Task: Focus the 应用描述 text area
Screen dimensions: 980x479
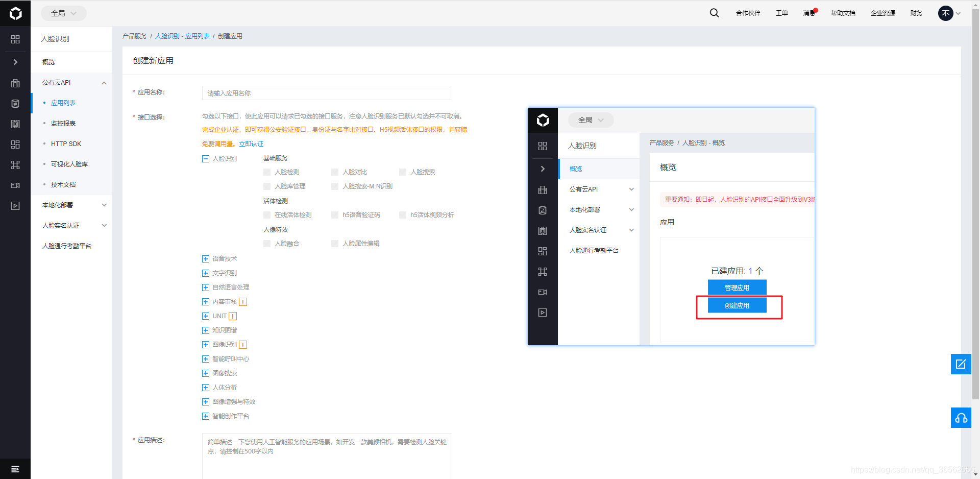Action: click(x=327, y=456)
